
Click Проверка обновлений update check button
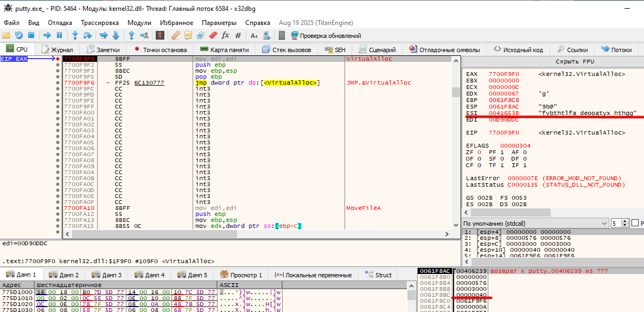(326, 35)
